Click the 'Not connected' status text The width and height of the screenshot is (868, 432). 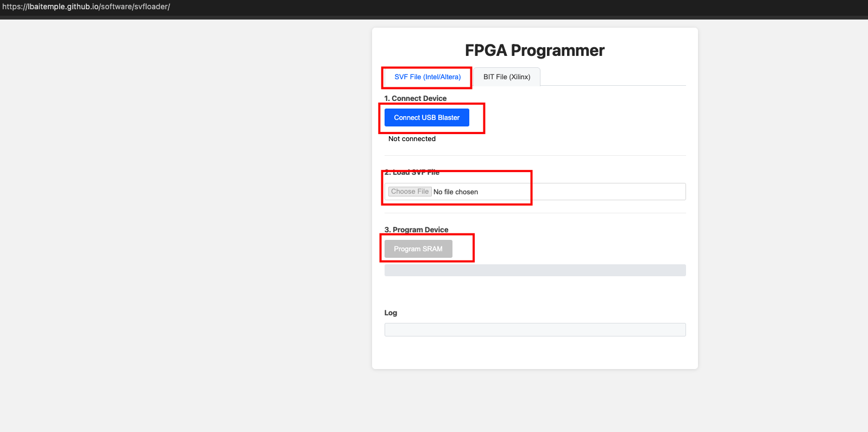point(411,138)
